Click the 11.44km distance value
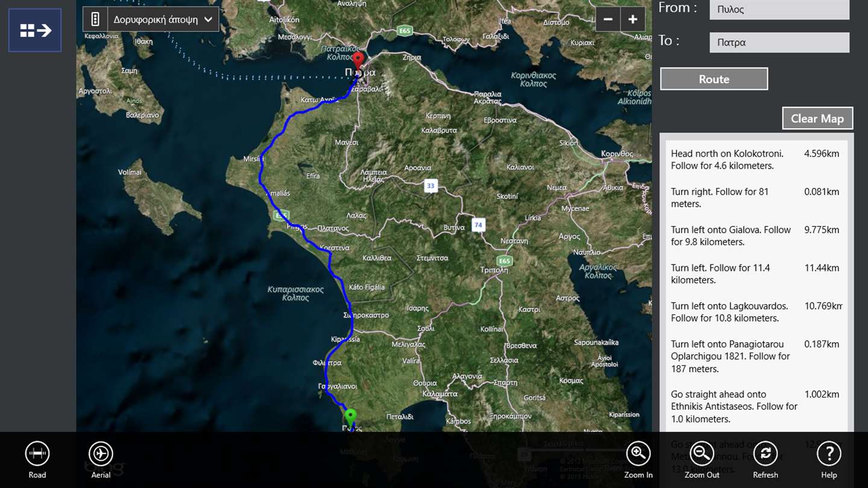Viewport: 868px width, 488px height. tap(822, 267)
